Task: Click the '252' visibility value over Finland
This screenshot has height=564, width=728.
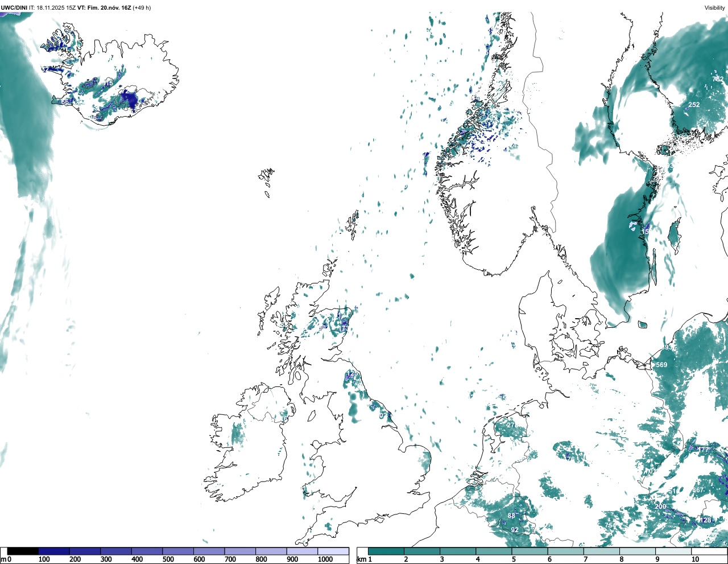Action: pyautogui.click(x=694, y=105)
